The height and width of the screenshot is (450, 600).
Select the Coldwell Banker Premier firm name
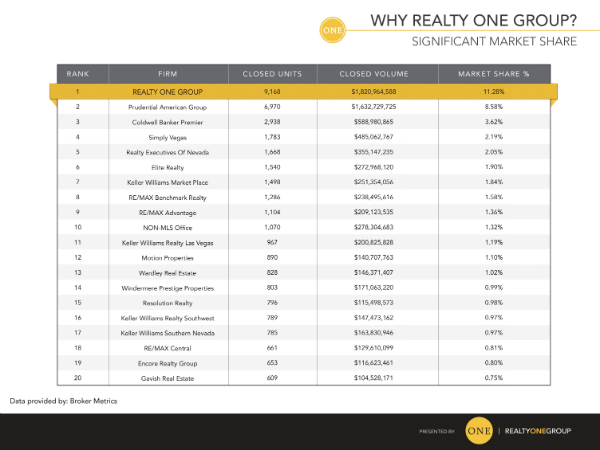coord(168,122)
